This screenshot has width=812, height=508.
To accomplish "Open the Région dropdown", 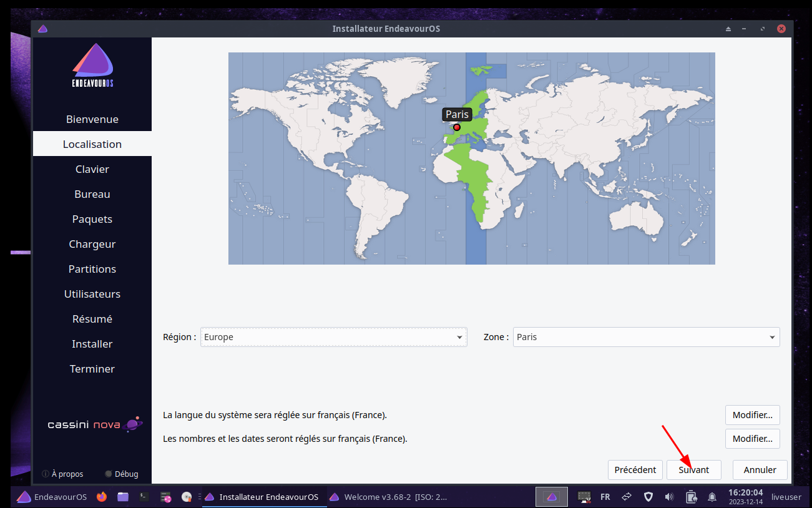I will click(333, 337).
